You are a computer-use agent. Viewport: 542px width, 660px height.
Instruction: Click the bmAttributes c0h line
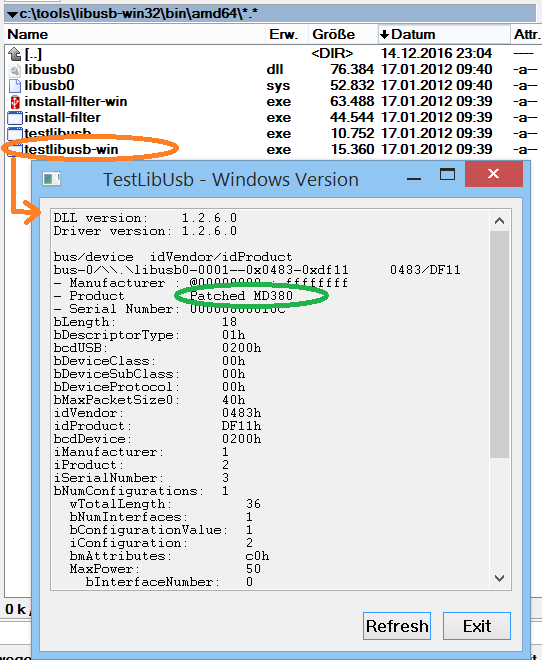point(169,556)
